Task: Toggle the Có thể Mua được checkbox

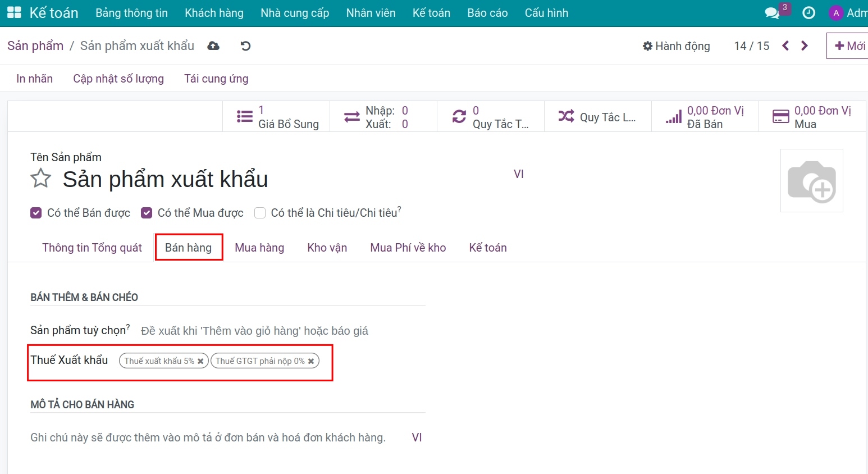Action: click(x=147, y=213)
